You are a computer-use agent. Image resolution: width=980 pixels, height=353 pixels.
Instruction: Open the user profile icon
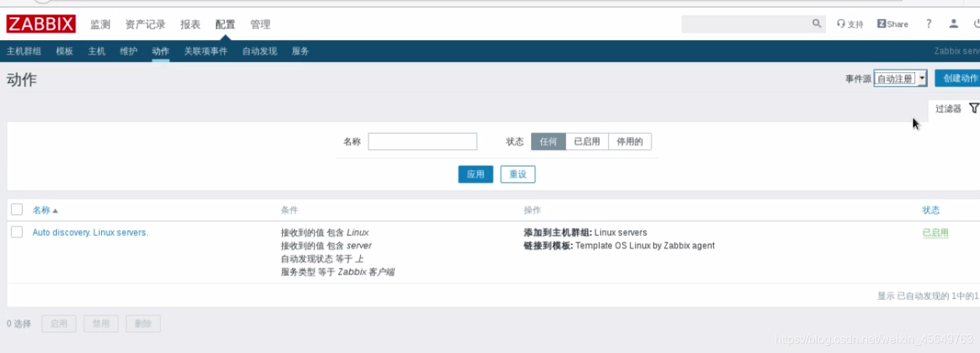click(x=954, y=24)
